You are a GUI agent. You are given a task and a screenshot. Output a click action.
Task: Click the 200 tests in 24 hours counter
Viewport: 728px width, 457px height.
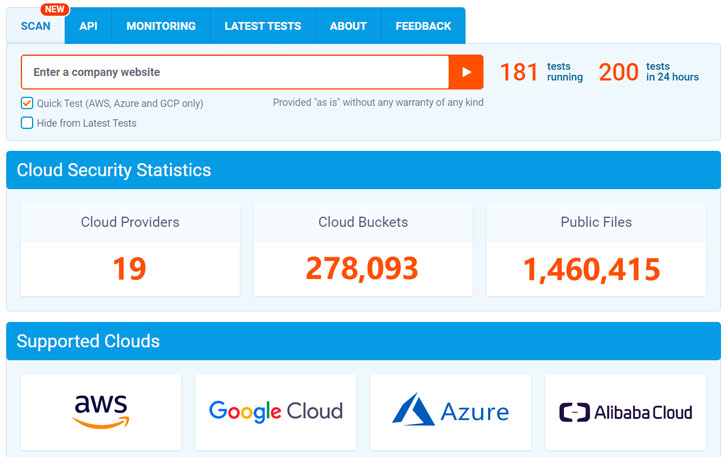point(648,72)
